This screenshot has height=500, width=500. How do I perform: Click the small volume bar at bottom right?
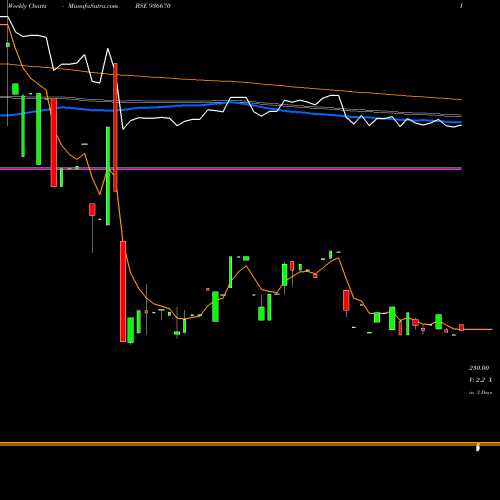pos(478,447)
